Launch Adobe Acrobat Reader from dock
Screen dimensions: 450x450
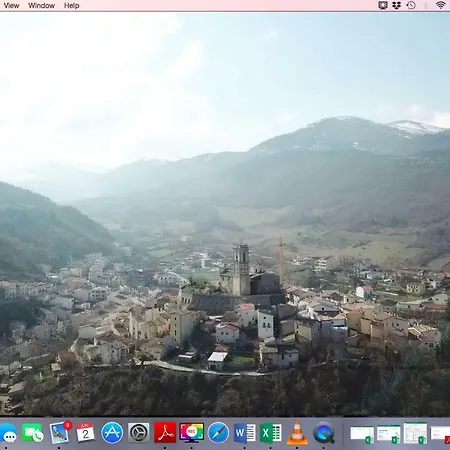tap(165, 433)
